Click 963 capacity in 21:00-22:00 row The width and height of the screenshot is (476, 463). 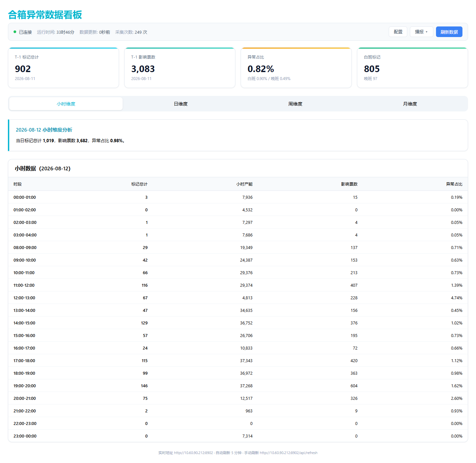tap(249, 411)
